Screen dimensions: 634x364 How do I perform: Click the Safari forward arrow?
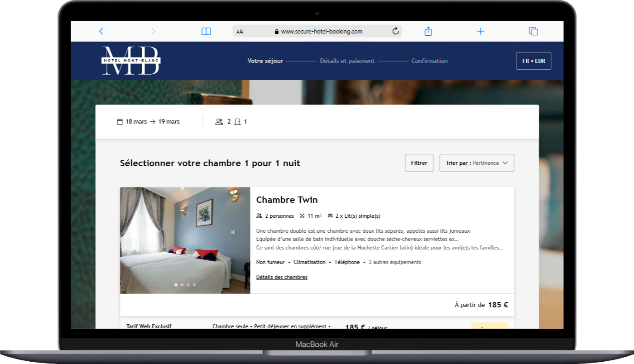[x=153, y=31]
